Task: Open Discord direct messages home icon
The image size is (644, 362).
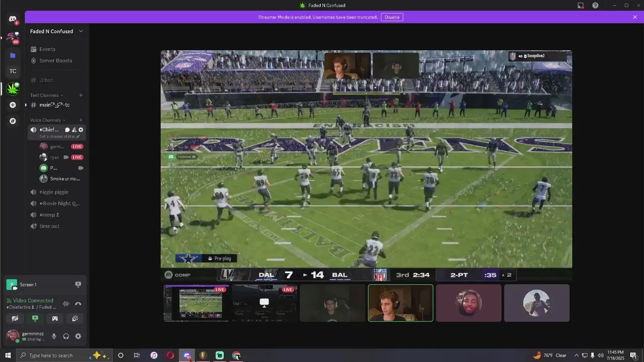Action: (x=13, y=20)
